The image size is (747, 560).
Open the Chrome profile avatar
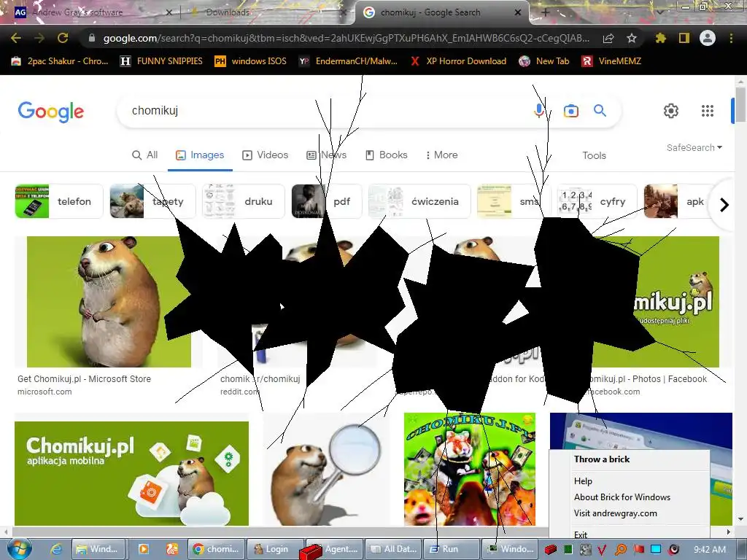click(708, 38)
